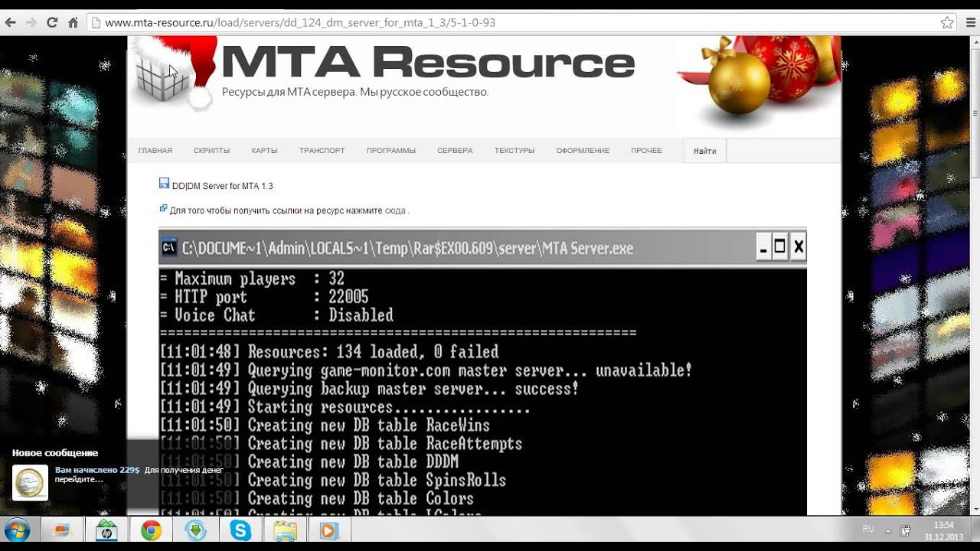Open the ПРОГРАММЫ menu item
The width and height of the screenshot is (980, 551).
point(391,151)
